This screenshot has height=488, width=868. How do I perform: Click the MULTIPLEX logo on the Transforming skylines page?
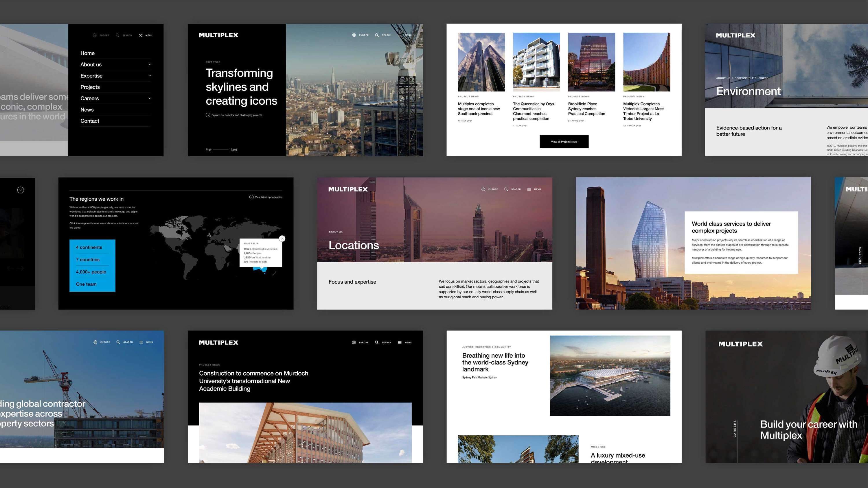pos(218,35)
